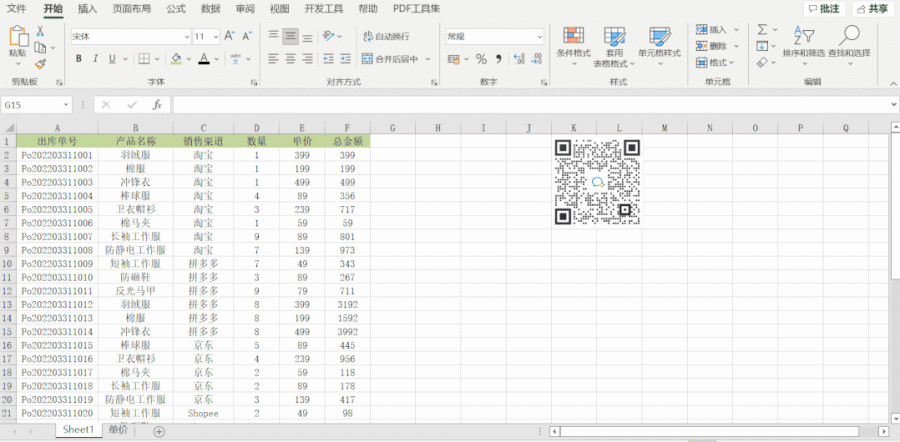
Task: Open 条件格式 conditional formatting
Action: tap(573, 46)
